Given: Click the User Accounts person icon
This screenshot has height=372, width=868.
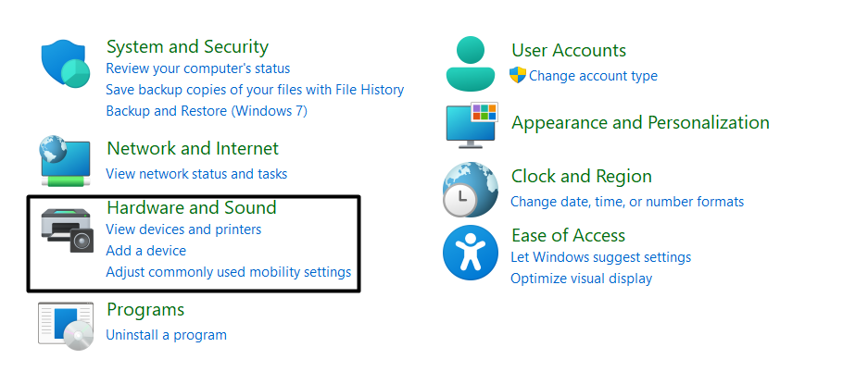Looking at the screenshot, I should [471, 64].
